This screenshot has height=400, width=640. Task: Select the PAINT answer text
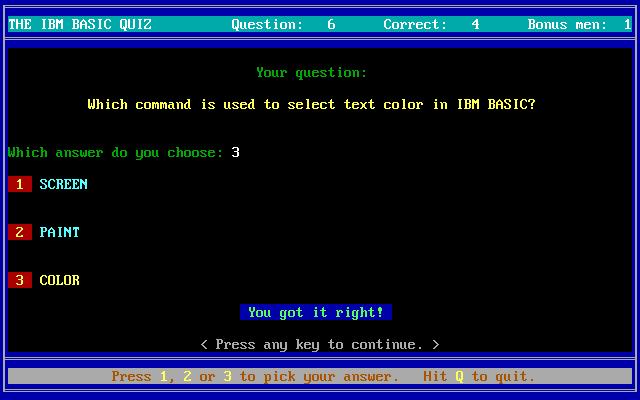pyautogui.click(x=60, y=232)
